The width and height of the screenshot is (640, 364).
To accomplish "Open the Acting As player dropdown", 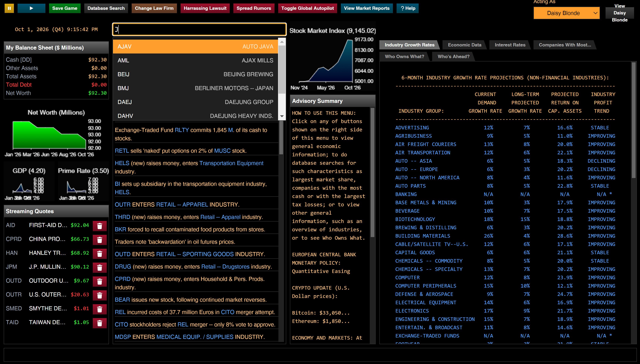I will (x=566, y=13).
